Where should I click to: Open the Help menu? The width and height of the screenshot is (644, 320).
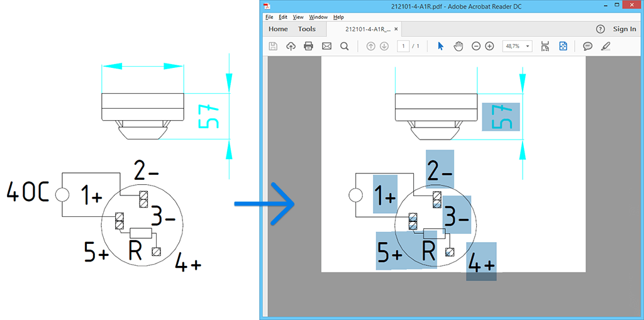[338, 17]
